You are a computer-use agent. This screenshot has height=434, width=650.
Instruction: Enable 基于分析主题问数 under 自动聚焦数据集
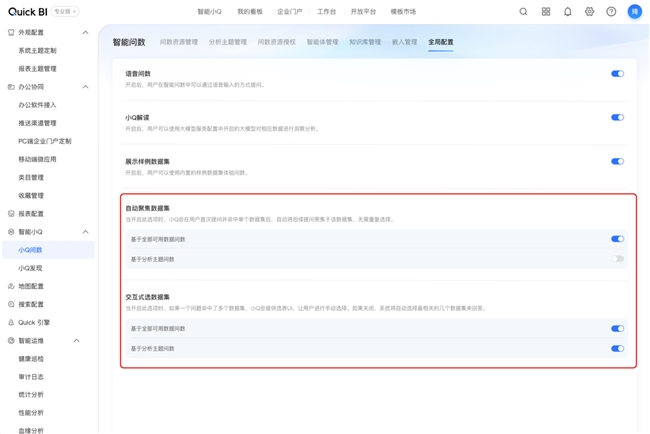[617, 259]
